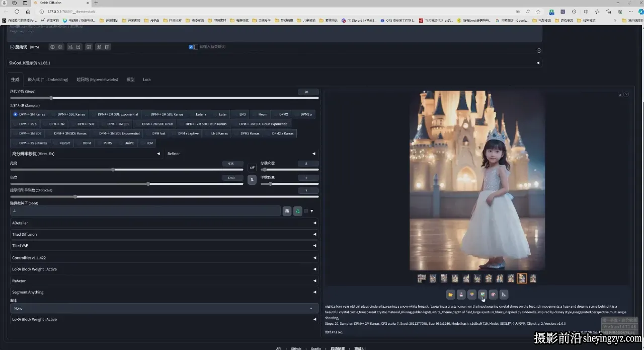
Task: Click the yellow send-to-img2img icon below gallery
Action: pyautogui.click(x=471, y=295)
